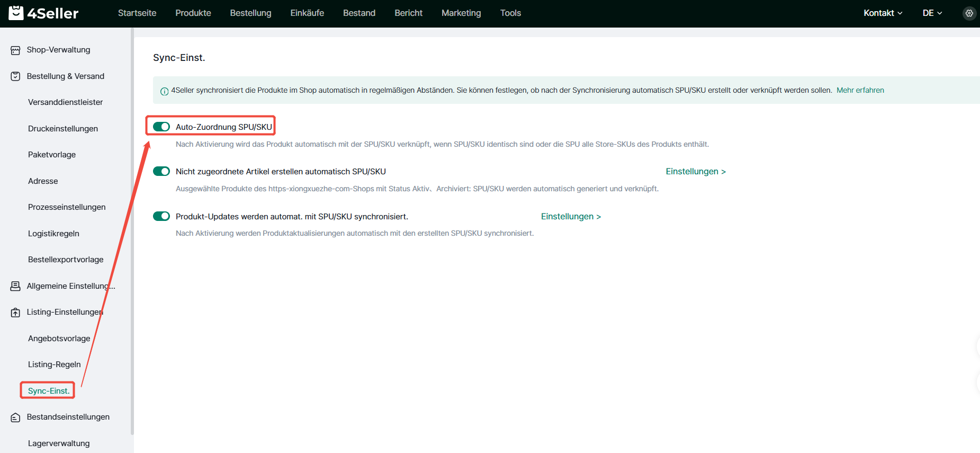Toggle Produkt-Updates synchronisiert switch
This screenshot has height=453, width=980.
click(x=161, y=216)
